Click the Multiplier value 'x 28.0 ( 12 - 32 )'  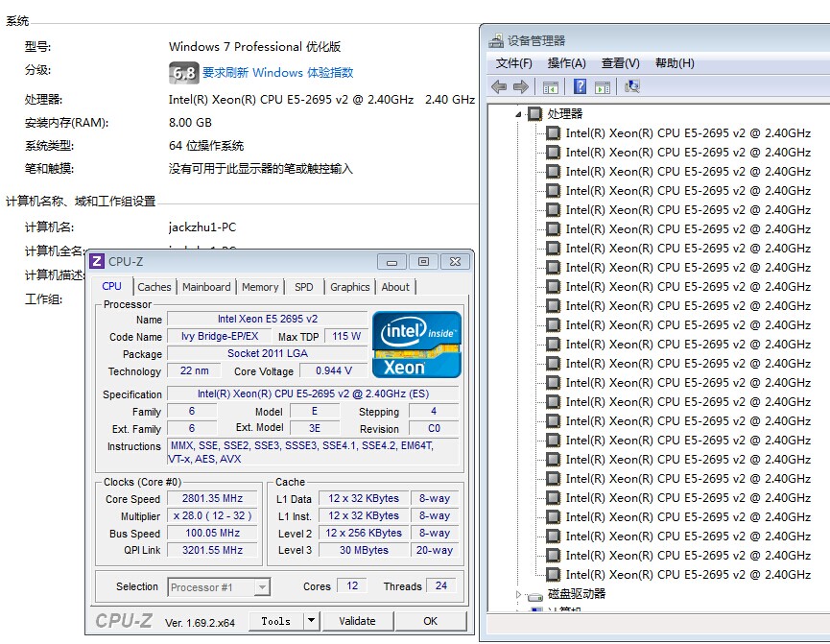212,515
